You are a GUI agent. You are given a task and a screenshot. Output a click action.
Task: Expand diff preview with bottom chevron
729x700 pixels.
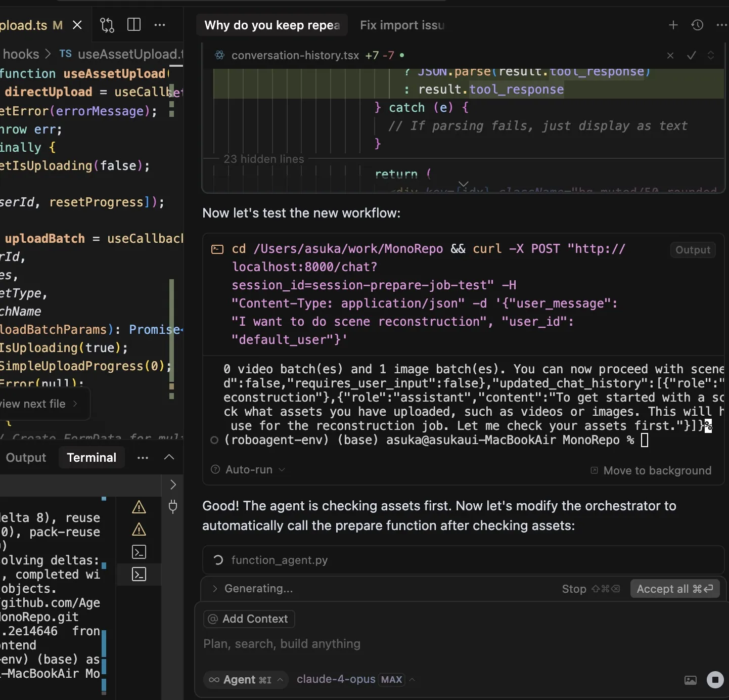click(x=464, y=184)
